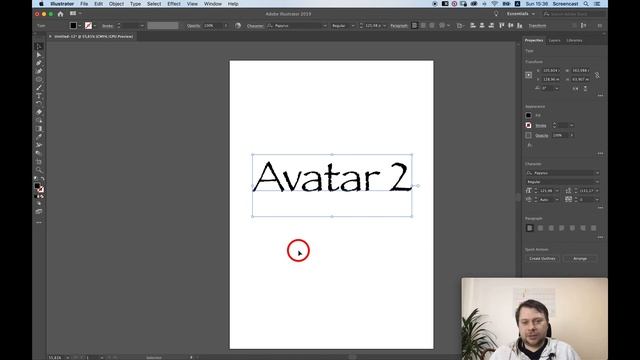
Task: Open the Type menu
Action: 135,4
